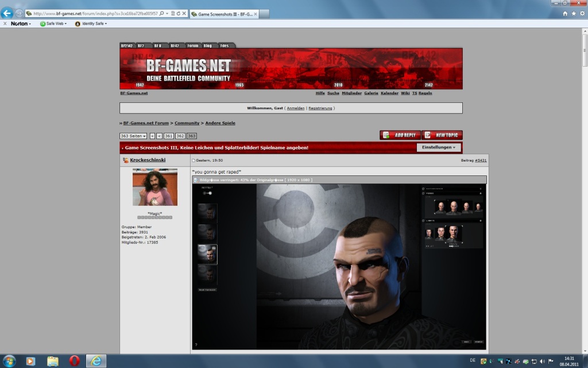Stop loading with the address bar X

[184, 14]
